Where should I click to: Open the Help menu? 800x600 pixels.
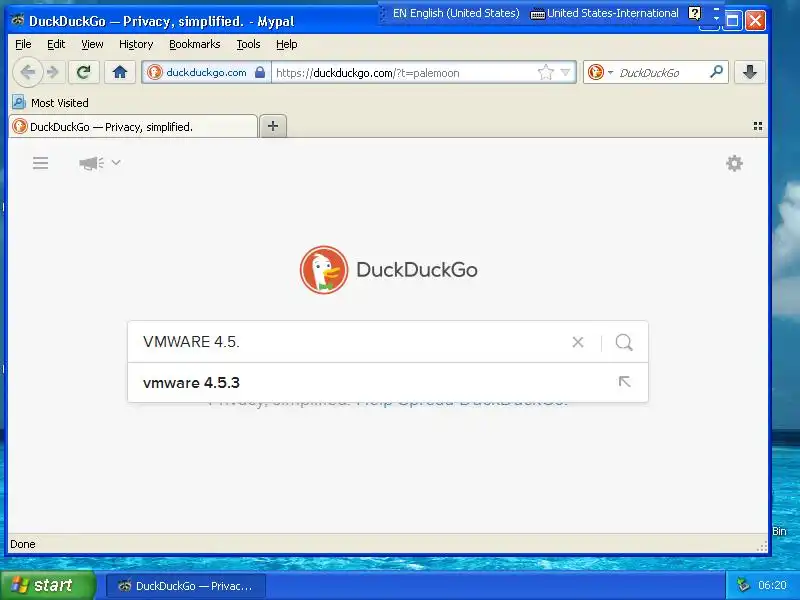[286, 44]
